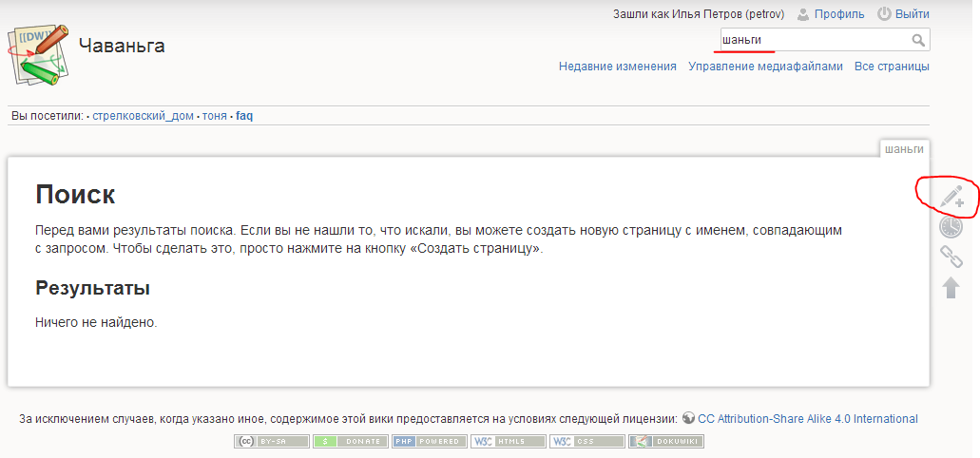
Task: Open Недавние изменения (recent changes)
Action: pyautogui.click(x=618, y=67)
